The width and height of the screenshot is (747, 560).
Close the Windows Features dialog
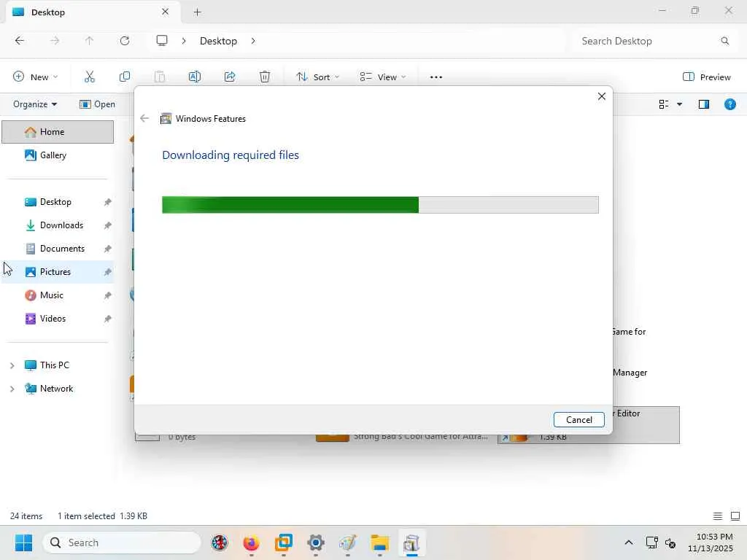tap(602, 96)
